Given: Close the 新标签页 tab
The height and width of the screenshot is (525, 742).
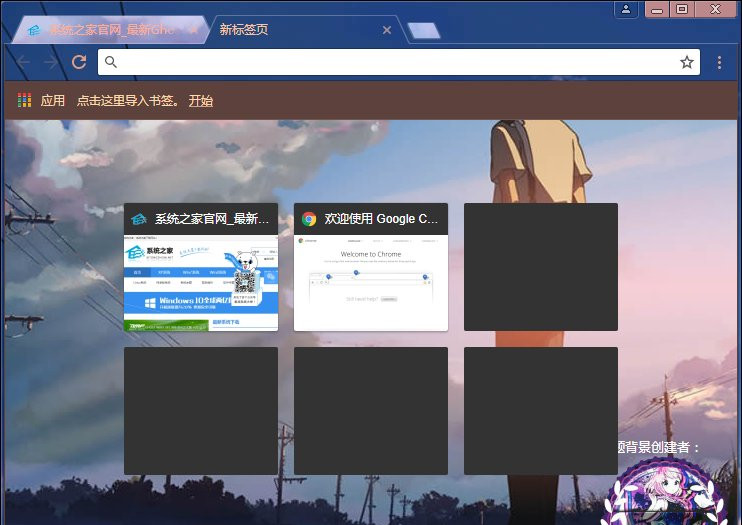Looking at the screenshot, I should pos(387,30).
